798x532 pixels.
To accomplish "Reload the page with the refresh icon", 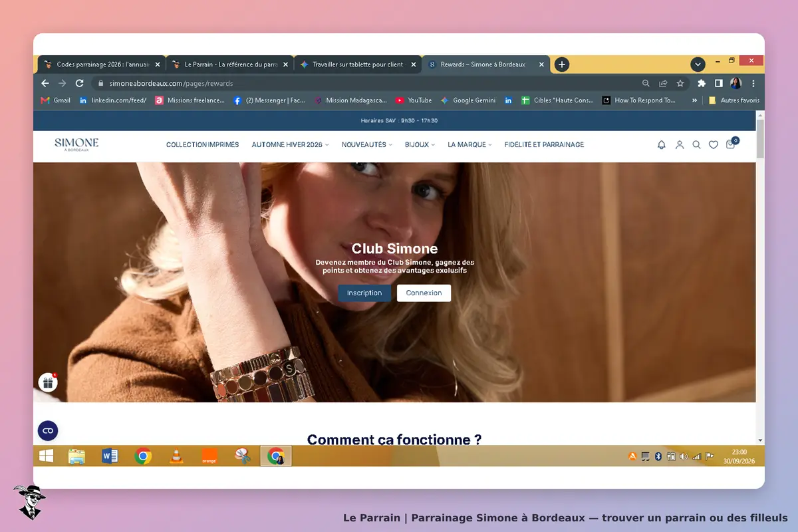I will pos(79,83).
